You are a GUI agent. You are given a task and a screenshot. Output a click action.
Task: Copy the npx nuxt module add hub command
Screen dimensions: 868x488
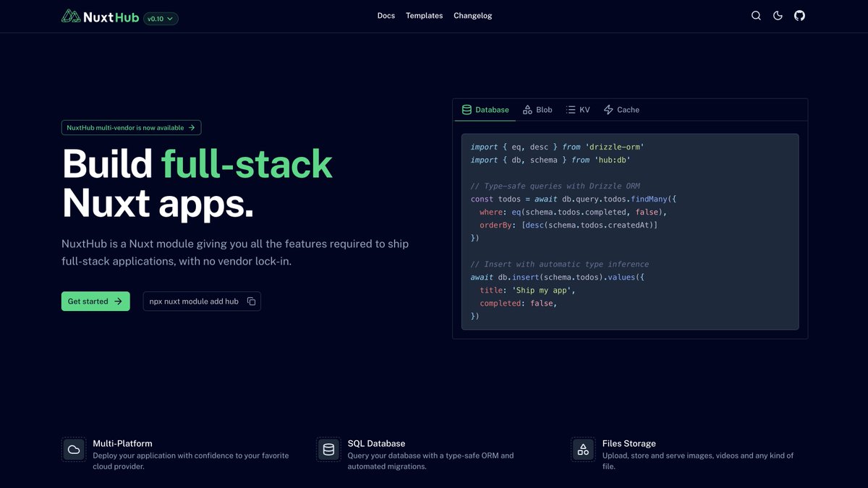[x=252, y=301]
